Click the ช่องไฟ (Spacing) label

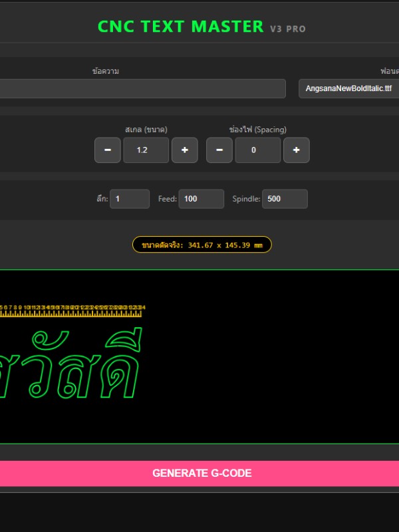(257, 130)
